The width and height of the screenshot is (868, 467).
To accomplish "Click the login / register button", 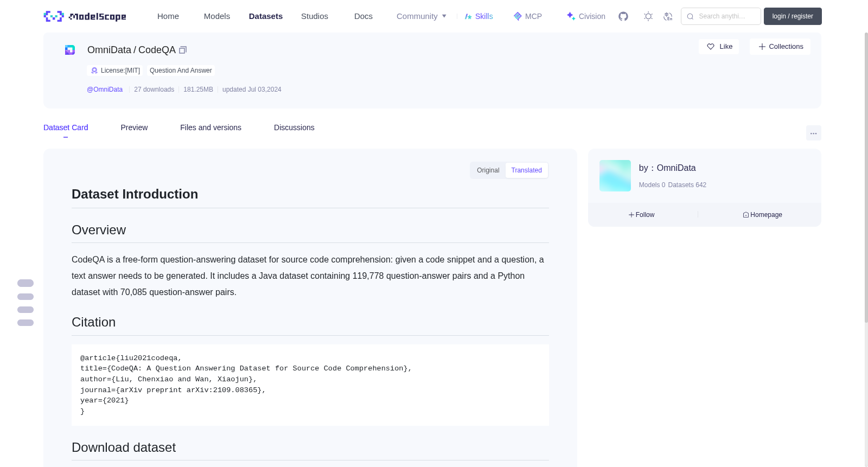I will tap(793, 16).
